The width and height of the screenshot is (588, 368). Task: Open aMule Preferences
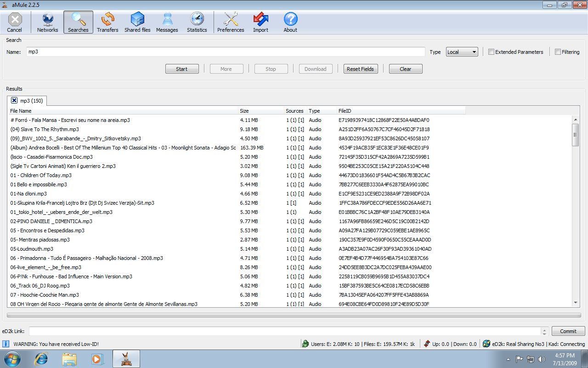[x=231, y=22]
